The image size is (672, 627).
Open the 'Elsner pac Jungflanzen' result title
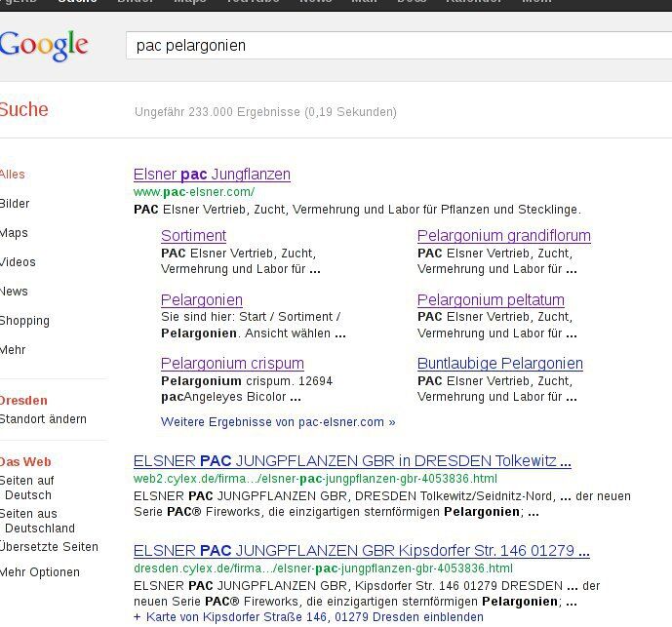(212, 175)
